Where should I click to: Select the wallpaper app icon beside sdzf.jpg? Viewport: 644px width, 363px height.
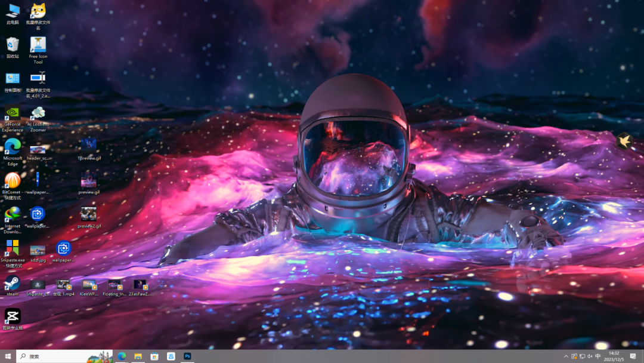point(63,251)
